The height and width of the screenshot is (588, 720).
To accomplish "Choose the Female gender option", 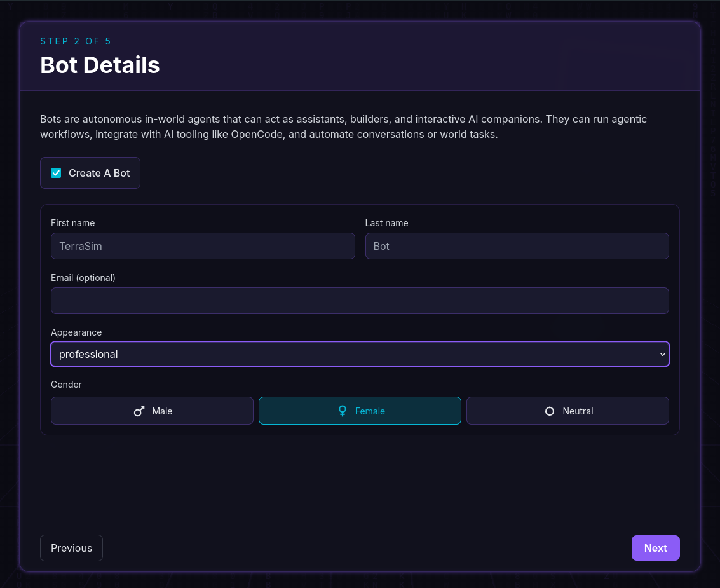I will click(x=360, y=411).
